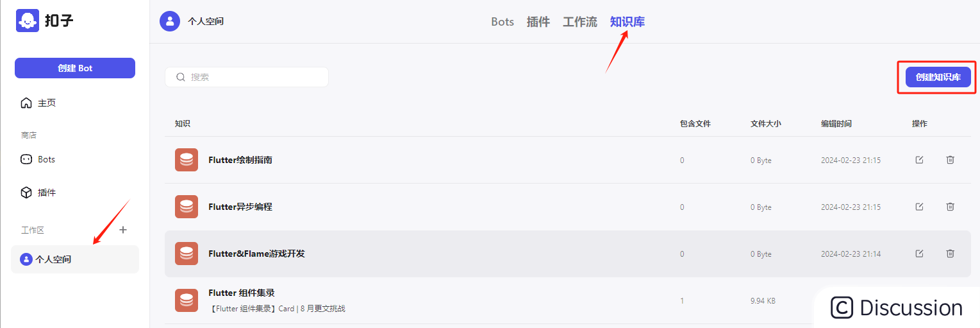980x328 pixels.
Task: Click the 扣子 logo icon
Action: [28, 21]
